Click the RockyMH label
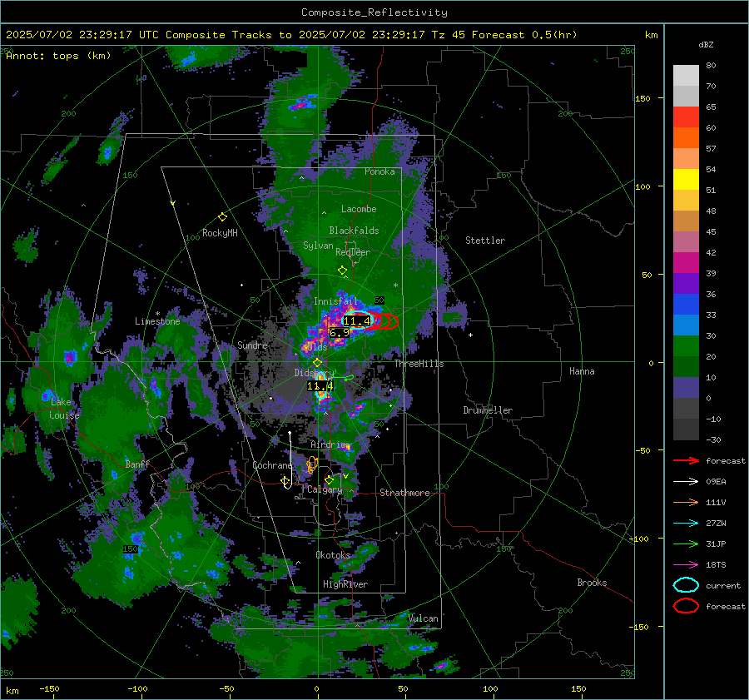Viewport: 749px width, 700px height. (220, 233)
